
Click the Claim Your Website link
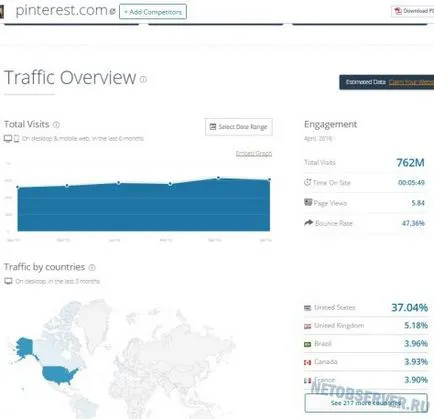tap(411, 82)
